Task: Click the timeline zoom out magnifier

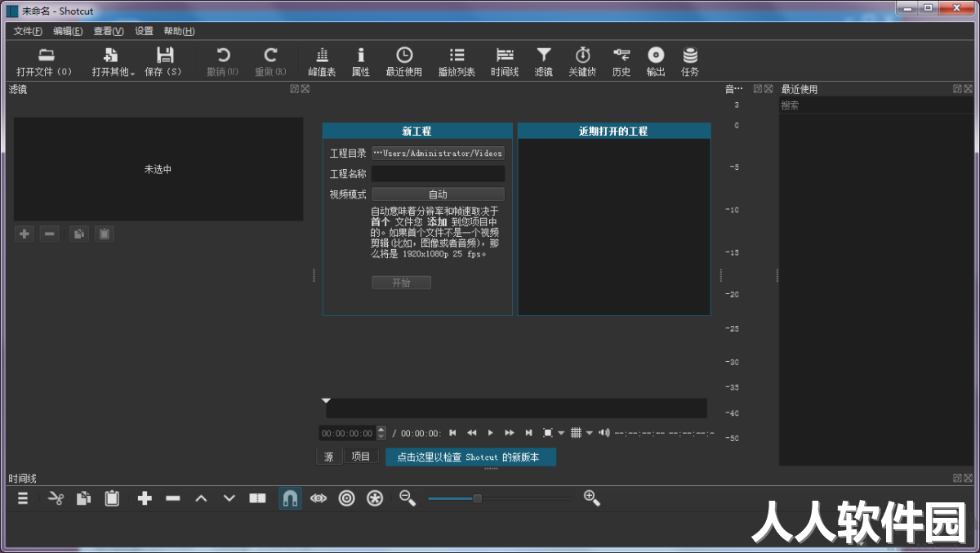Action: coord(408,497)
